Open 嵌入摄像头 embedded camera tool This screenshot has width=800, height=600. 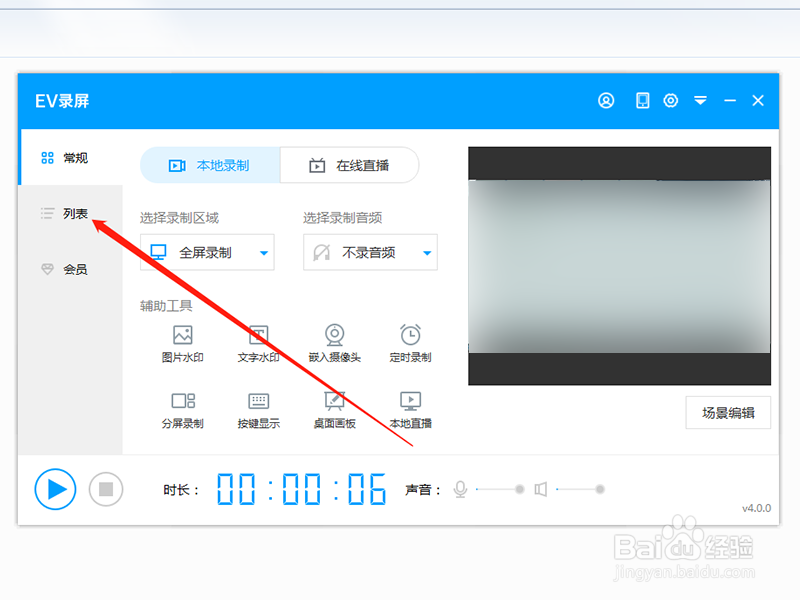[x=335, y=344]
